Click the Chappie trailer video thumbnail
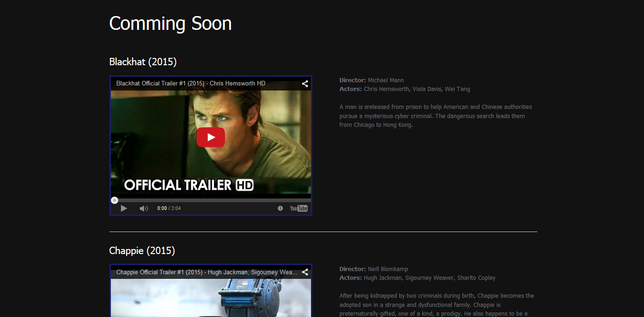This screenshot has height=317, width=644. 211,298
